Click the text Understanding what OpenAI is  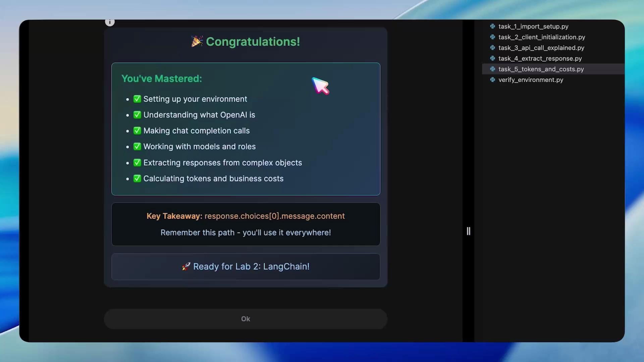tap(199, 115)
